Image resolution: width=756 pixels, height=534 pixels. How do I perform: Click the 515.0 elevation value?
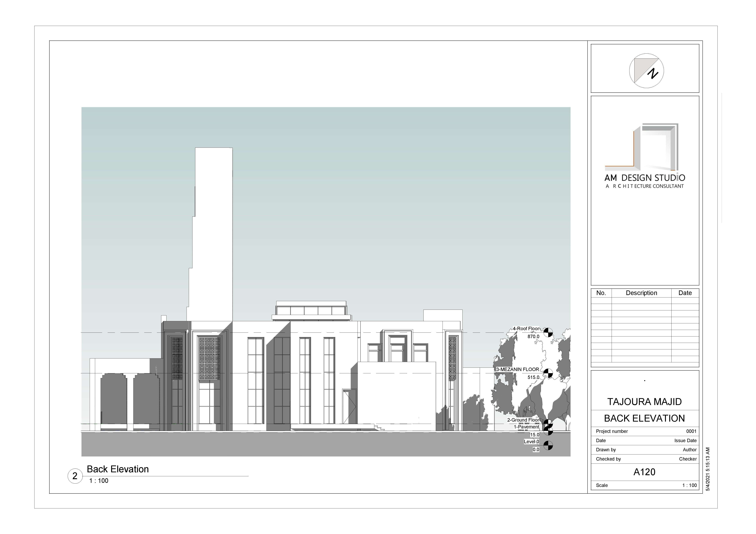[533, 377]
